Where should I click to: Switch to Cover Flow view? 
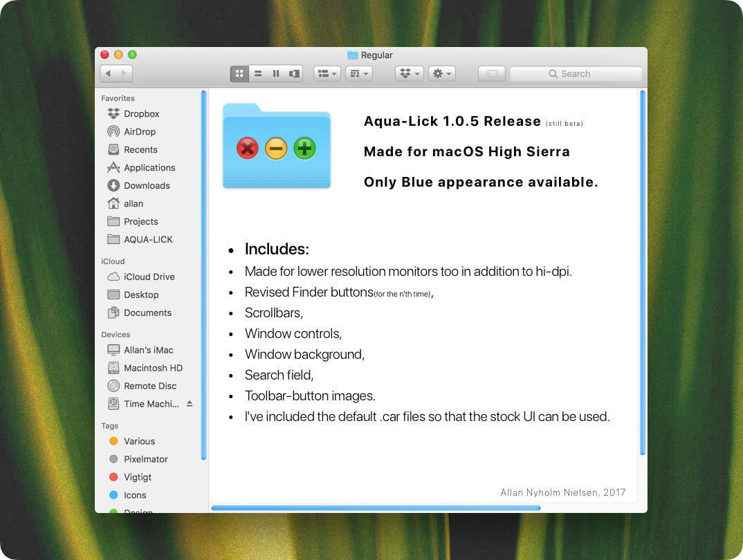(294, 73)
